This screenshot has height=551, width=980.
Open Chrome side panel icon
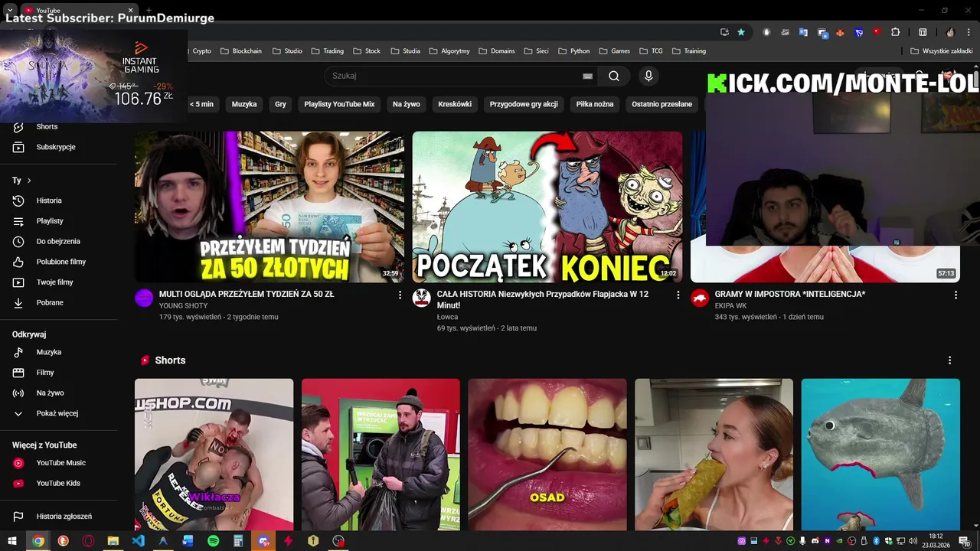(x=923, y=32)
